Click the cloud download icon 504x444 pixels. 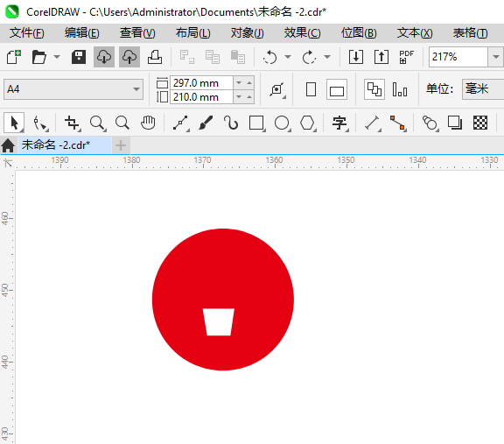[104, 57]
